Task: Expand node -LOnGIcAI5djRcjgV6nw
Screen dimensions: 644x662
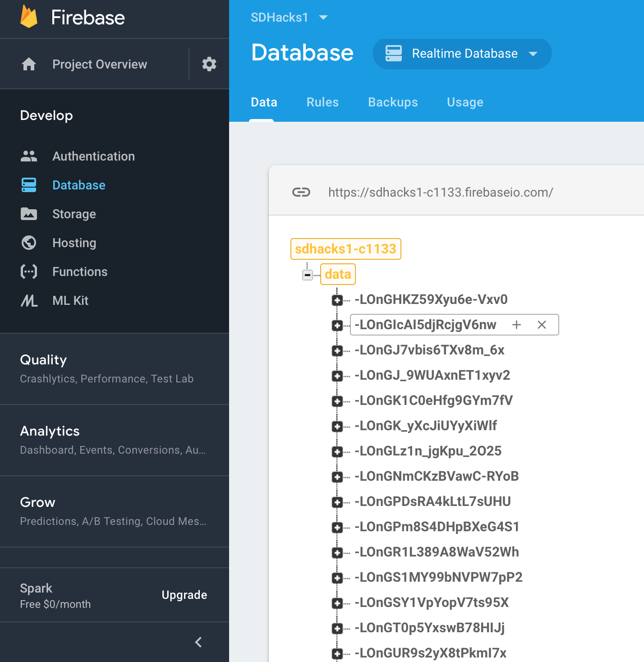Action: (x=337, y=326)
